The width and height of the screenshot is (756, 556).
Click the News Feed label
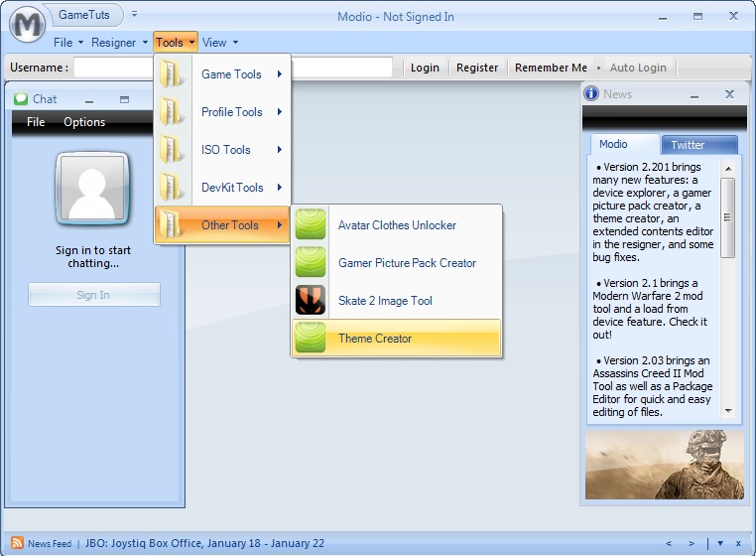(50, 543)
